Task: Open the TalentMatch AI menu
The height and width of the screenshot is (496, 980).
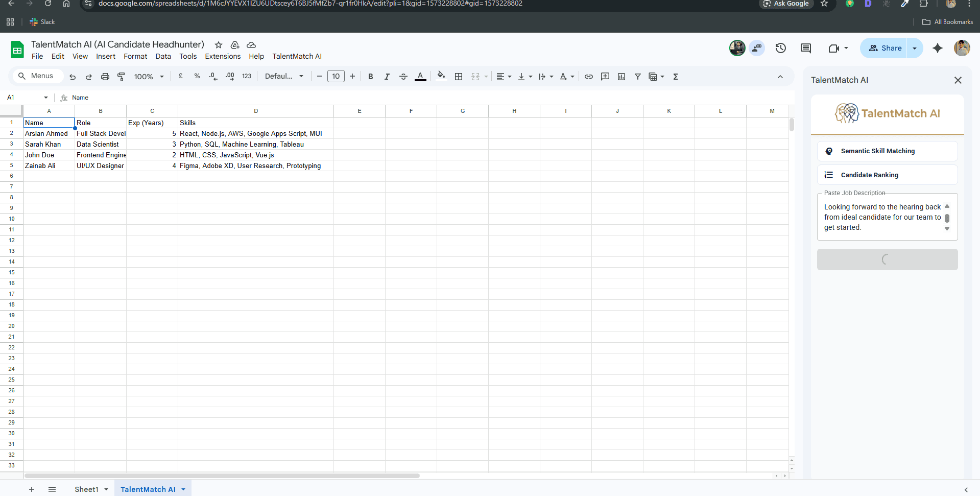Action: pyautogui.click(x=297, y=56)
